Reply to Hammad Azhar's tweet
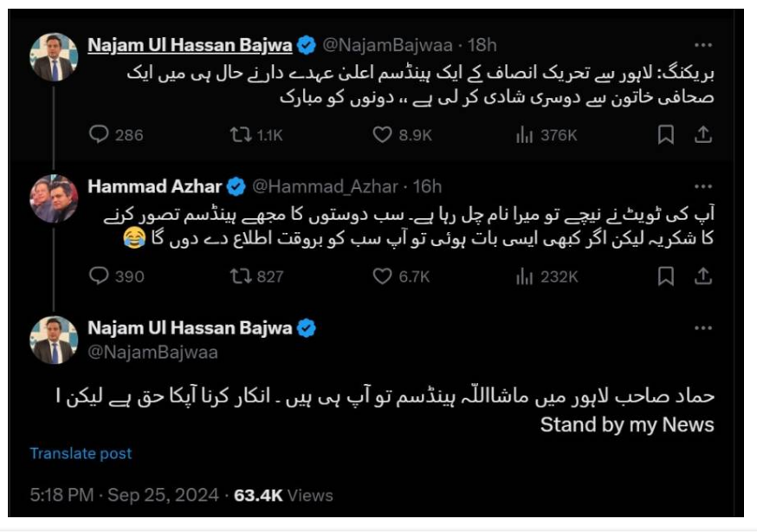 (x=100, y=276)
